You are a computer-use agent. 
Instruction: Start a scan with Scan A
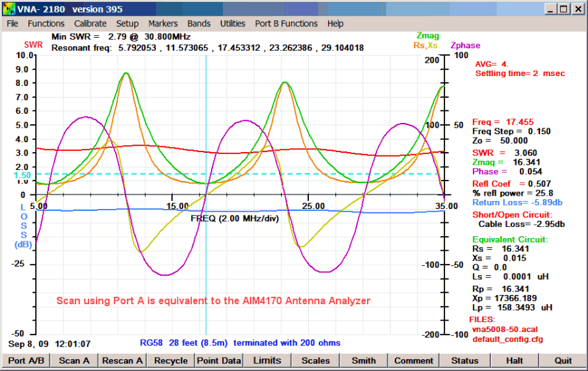(x=74, y=361)
